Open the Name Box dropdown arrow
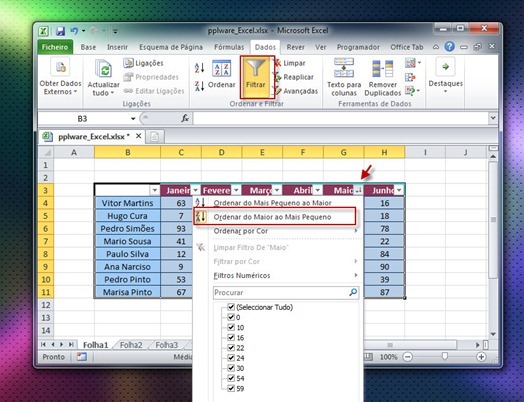 pyautogui.click(x=133, y=119)
